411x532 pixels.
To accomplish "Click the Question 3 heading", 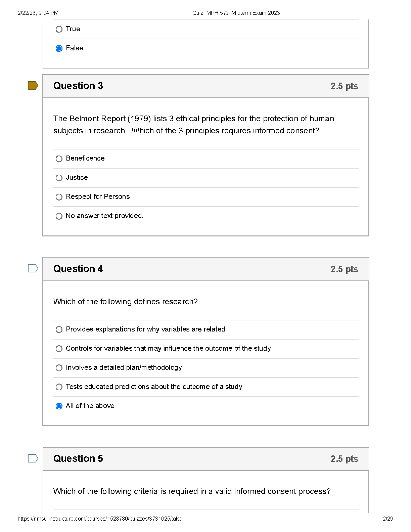I will (78, 86).
